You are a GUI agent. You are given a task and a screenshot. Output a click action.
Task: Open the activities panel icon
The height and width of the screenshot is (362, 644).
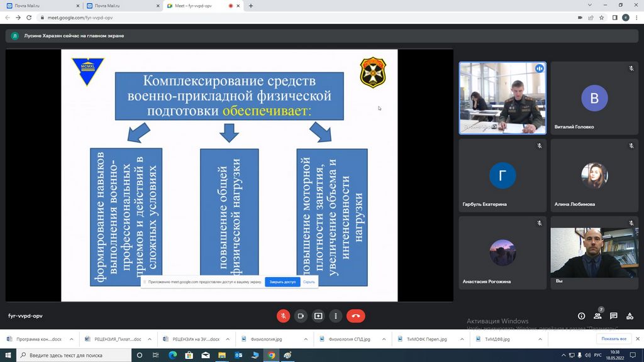630,316
